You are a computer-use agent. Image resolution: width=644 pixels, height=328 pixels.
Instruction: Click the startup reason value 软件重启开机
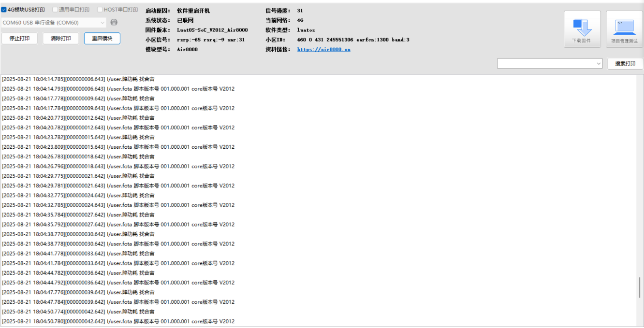[x=193, y=11]
